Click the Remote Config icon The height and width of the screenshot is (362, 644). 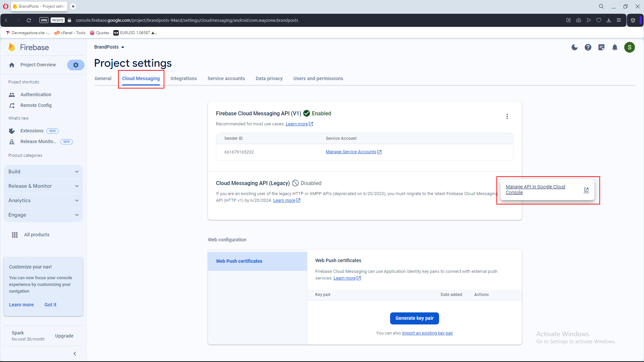pos(12,105)
